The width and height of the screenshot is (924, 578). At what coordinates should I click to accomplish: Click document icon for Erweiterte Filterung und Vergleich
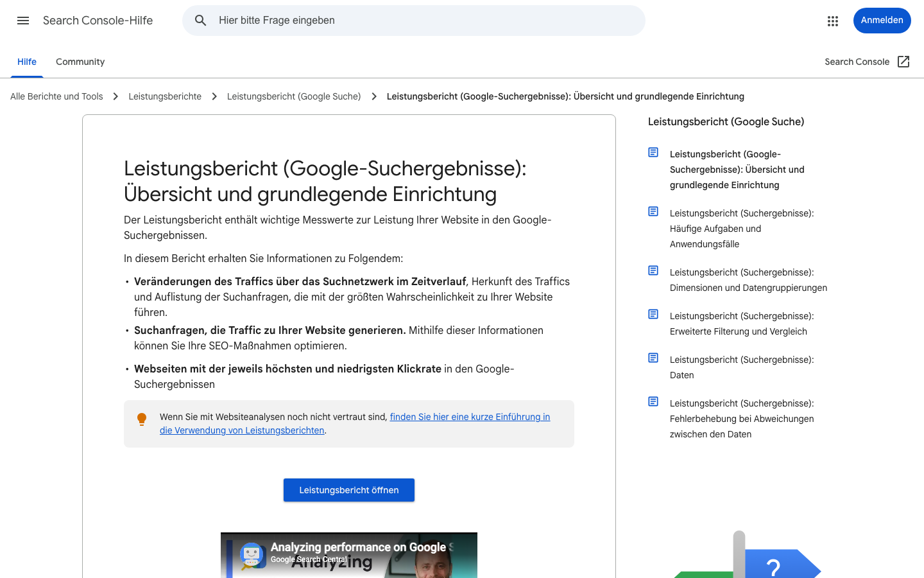pyautogui.click(x=653, y=314)
